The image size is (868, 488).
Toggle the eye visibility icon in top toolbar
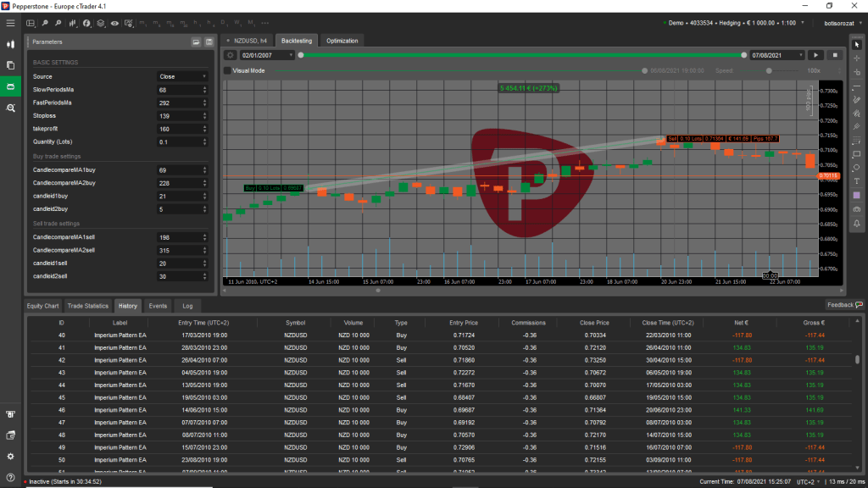click(x=115, y=23)
